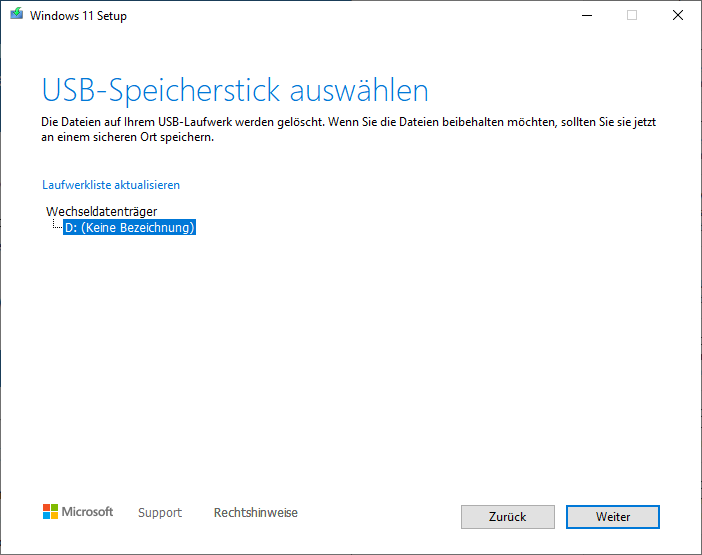
Task: Select the Wechseldatenträger tree node
Action: pos(101,211)
